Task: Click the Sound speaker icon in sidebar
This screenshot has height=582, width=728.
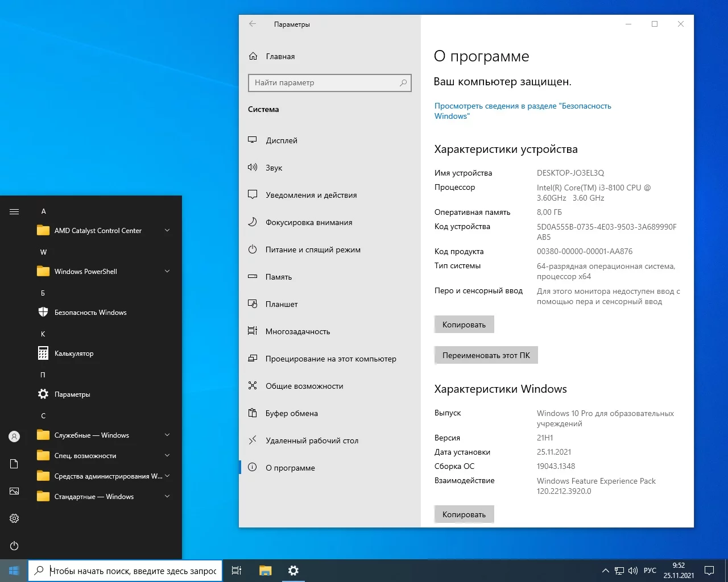Action: [x=253, y=167]
